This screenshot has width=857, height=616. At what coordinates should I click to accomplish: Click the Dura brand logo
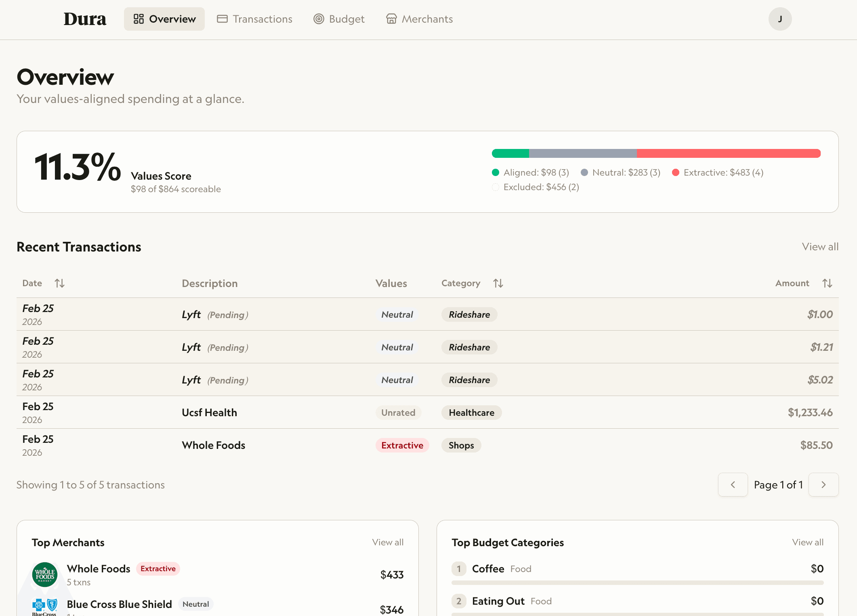pos(85,19)
